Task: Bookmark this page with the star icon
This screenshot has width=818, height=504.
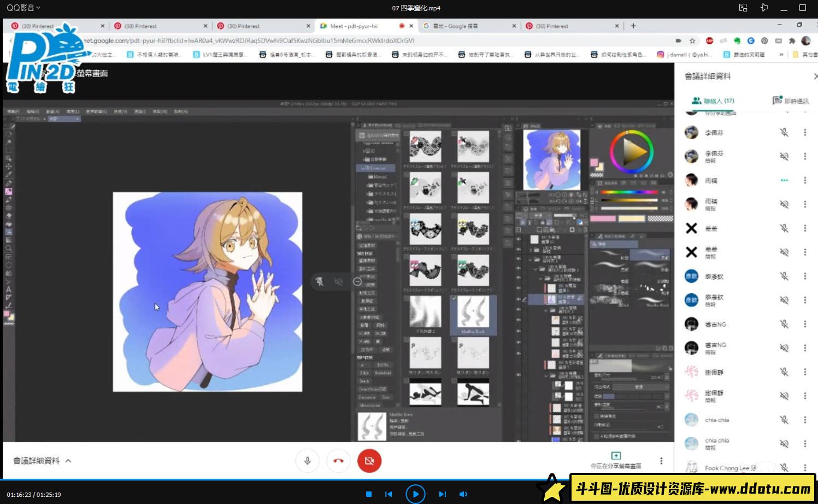Action: click(x=692, y=40)
